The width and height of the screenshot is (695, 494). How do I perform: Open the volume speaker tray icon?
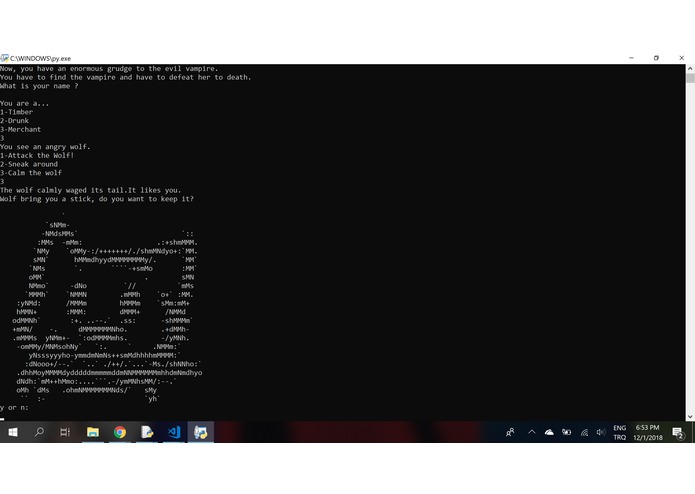click(601, 432)
